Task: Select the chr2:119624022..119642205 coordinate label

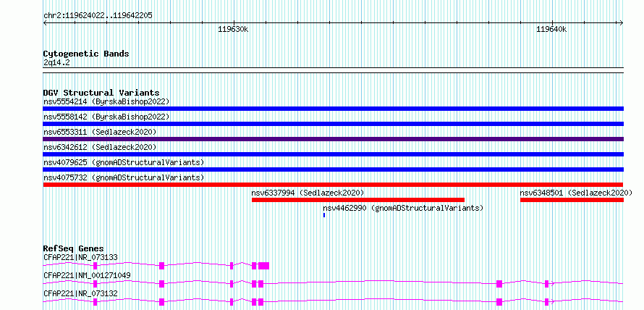Action: pyautogui.click(x=98, y=16)
